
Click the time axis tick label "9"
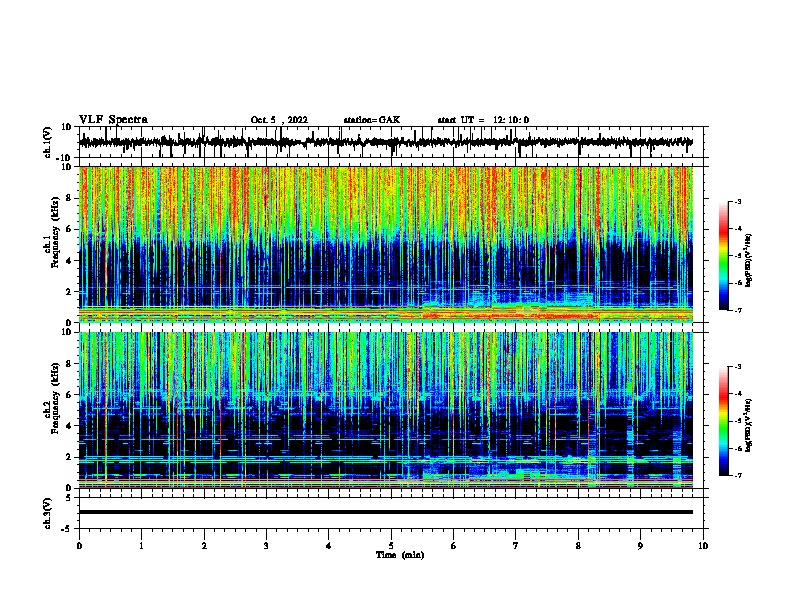click(x=640, y=546)
